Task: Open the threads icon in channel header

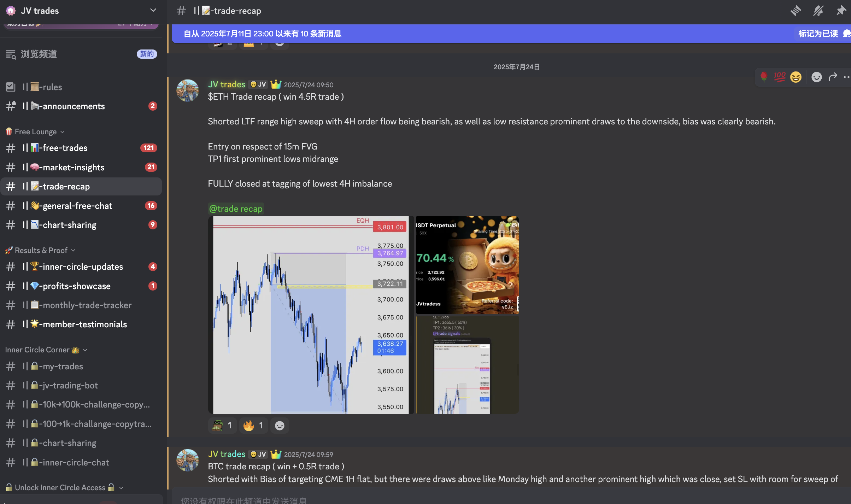Action: (x=796, y=11)
